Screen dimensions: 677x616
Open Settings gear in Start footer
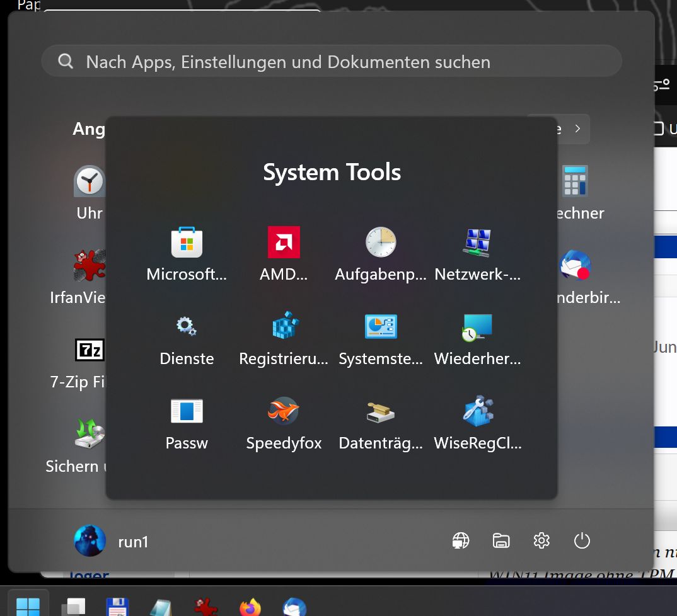pyautogui.click(x=541, y=540)
